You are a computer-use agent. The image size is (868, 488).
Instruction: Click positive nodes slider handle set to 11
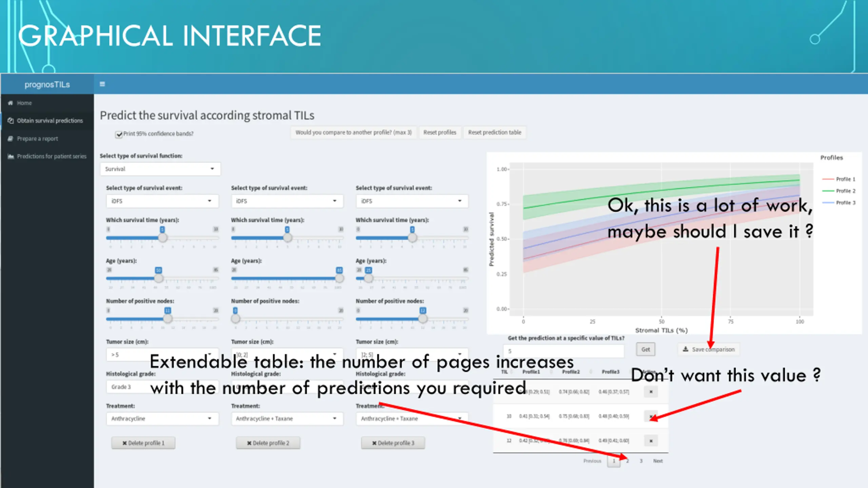coord(167,319)
